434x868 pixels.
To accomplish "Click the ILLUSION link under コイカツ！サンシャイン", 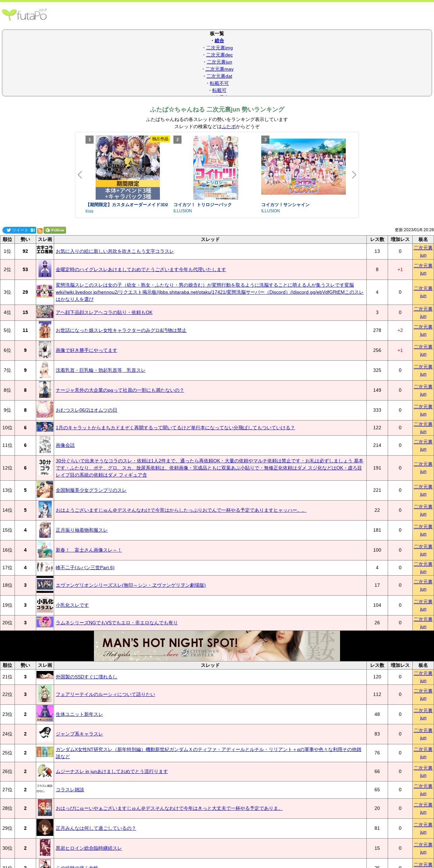I will 270,211.
